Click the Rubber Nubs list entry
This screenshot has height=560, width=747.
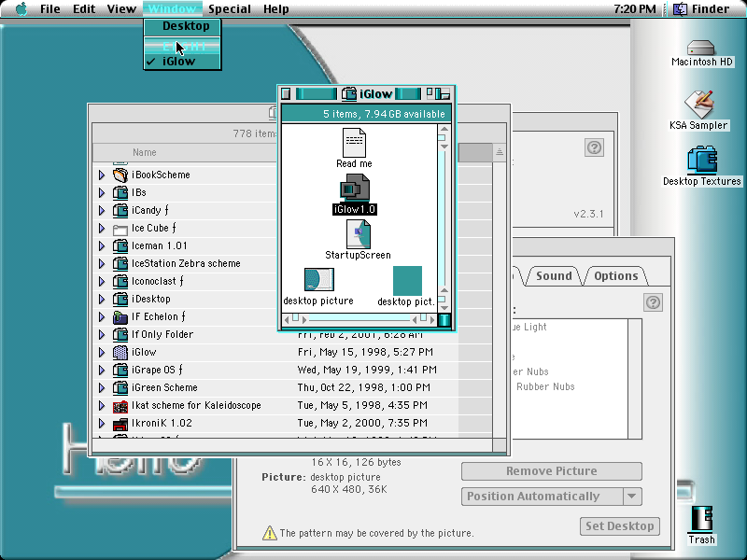coord(545,386)
